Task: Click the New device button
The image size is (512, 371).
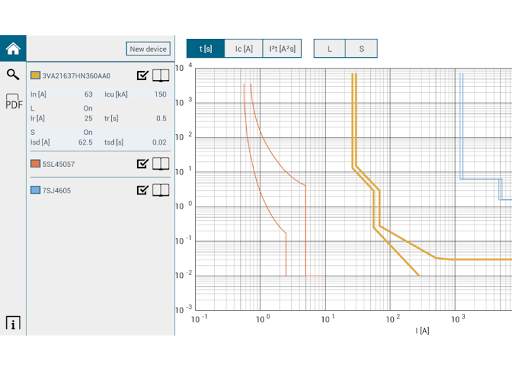Action: point(148,49)
